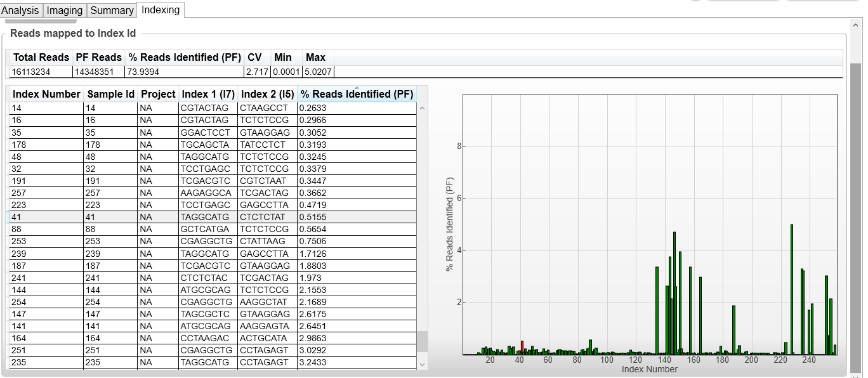The image size is (868, 378).
Task: Click the table scrollbar down arrow
Action: coord(423,364)
